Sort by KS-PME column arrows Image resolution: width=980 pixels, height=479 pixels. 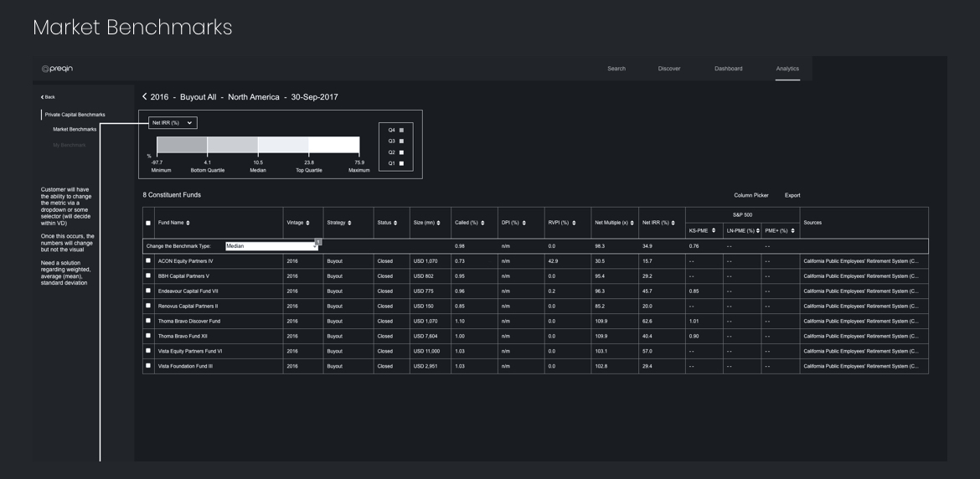714,230
